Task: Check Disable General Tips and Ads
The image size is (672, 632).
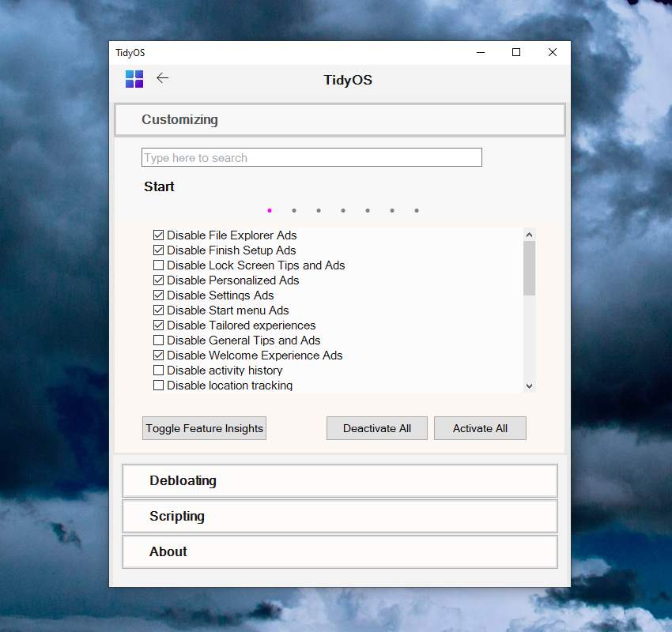Action: click(x=159, y=340)
